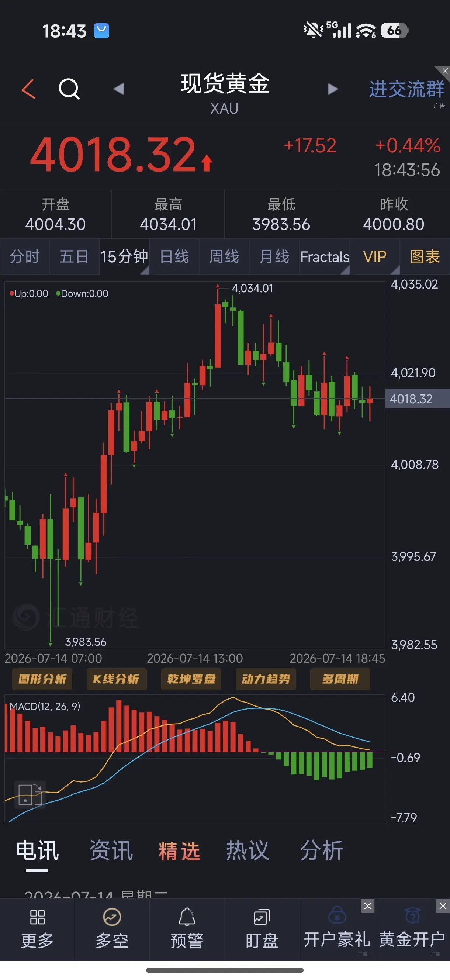Open the 图表 tab
The height and width of the screenshot is (980, 450).
425,256
